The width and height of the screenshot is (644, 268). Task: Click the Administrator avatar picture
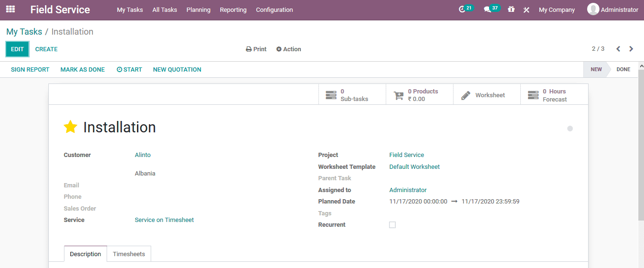593,9
